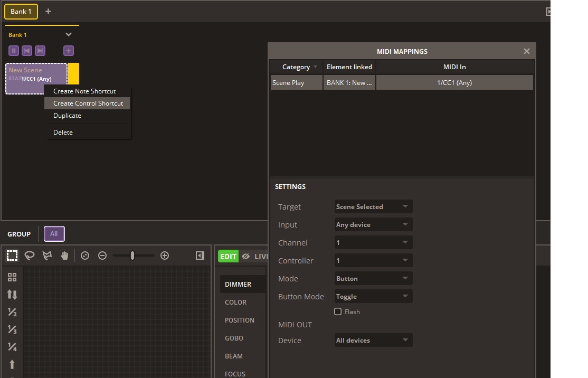Screen dimensions: 588x378
Task: Switch to the Bank 1 tab
Action: click(21, 12)
